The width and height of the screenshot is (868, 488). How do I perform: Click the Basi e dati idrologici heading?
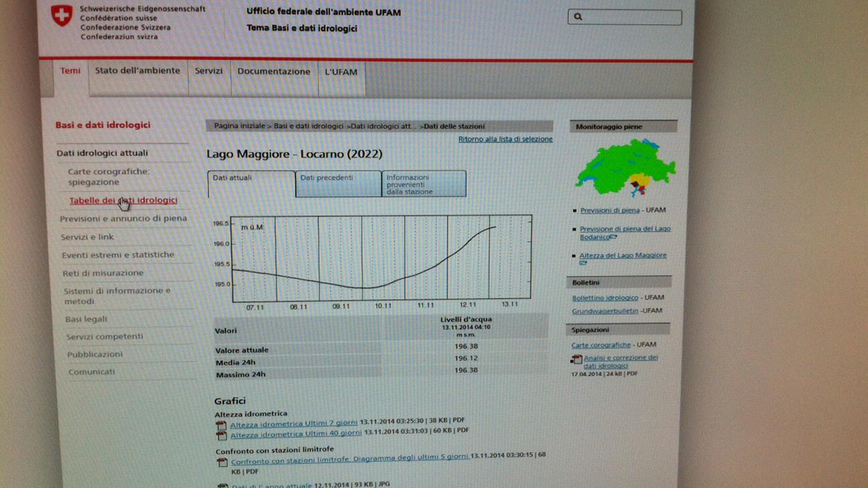[103, 124]
